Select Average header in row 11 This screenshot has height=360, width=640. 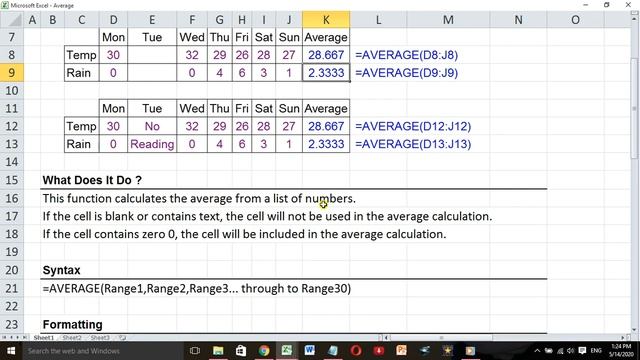326,109
